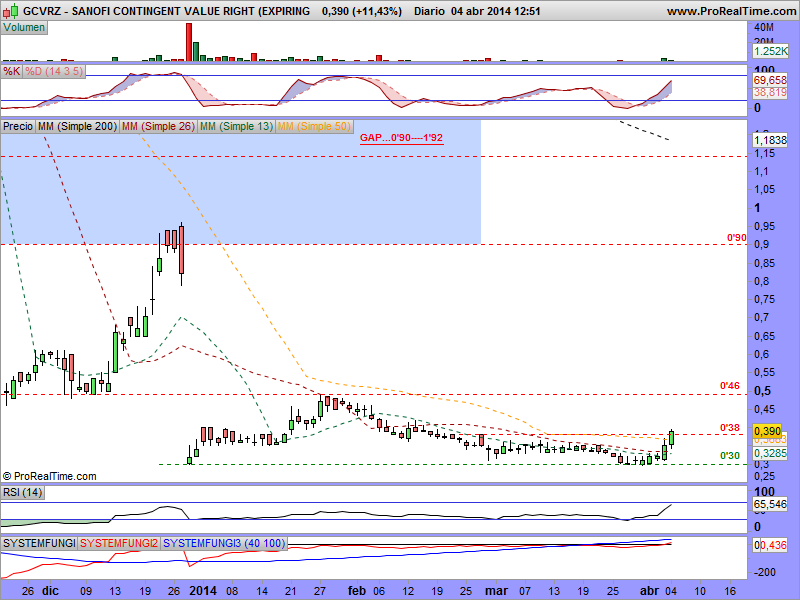This screenshot has width=800, height=600.
Task: Click the green 0'30 support label
Action: pos(730,456)
